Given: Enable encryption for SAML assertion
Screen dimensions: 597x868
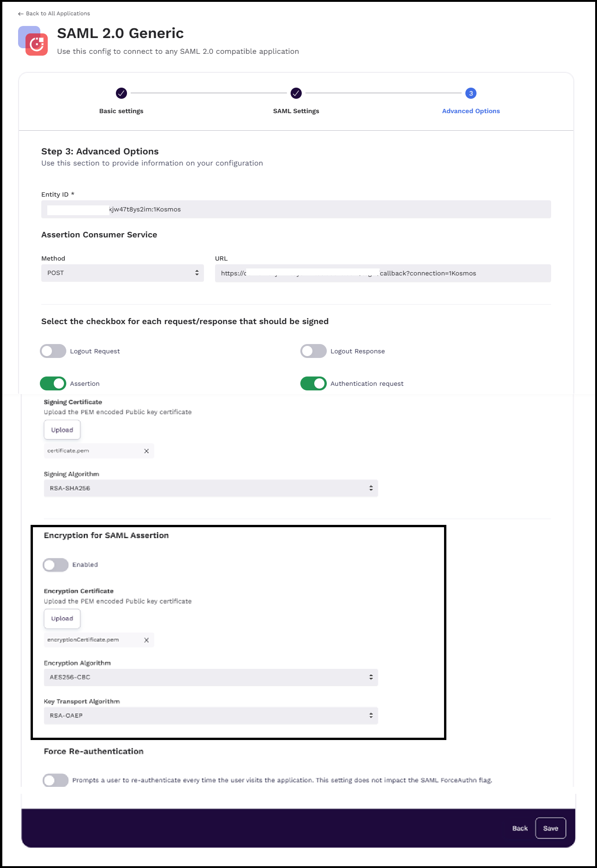Looking at the screenshot, I should (x=56, y=565).
